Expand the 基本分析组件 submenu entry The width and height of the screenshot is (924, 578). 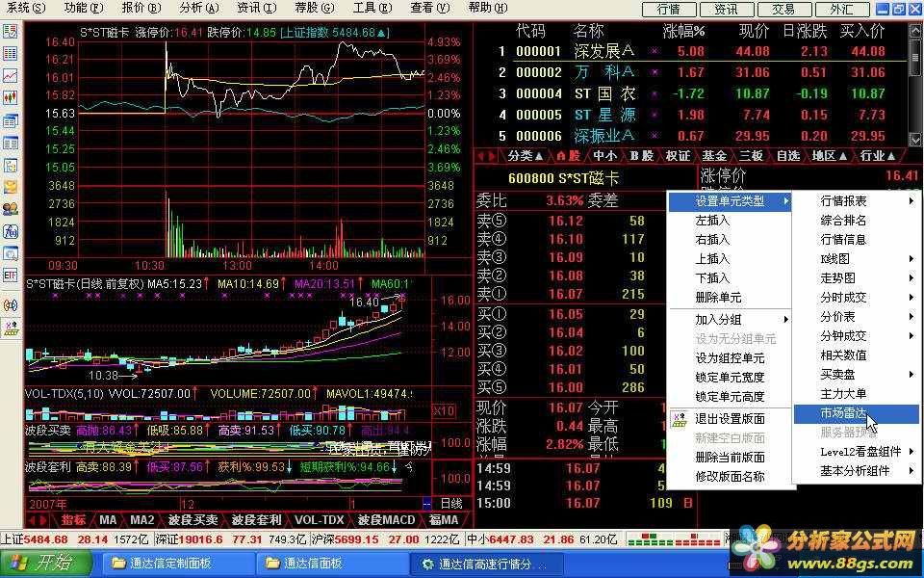[x=857, y=471]
